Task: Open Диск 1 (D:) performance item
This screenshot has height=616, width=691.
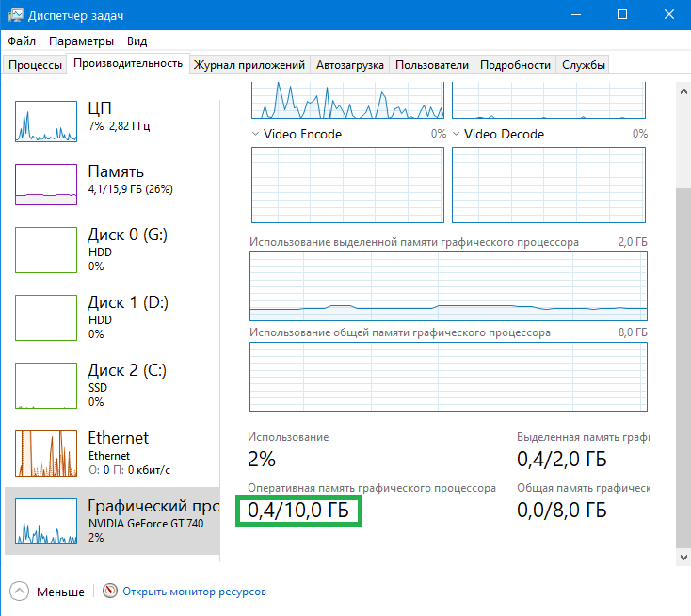Action: tap(112, 317)
